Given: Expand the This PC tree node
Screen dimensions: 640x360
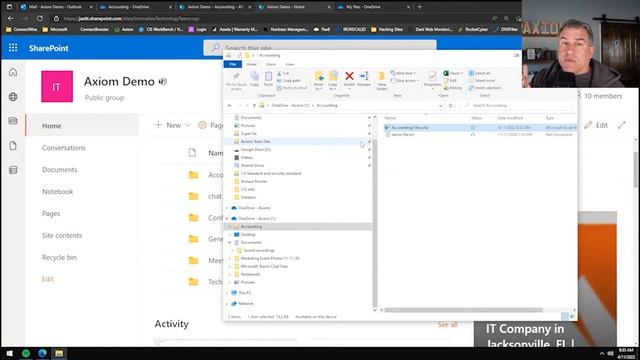Looking at the screenshot, I should 227,293.
